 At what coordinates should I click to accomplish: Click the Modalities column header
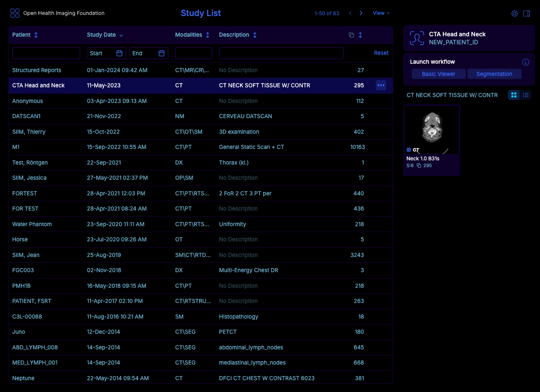[x=189, y=35]
